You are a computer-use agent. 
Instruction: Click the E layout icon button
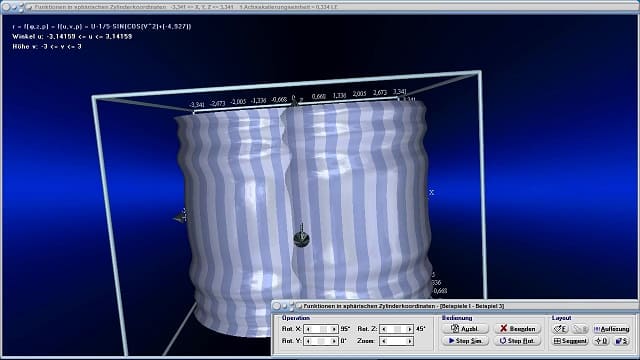point(560,329)
